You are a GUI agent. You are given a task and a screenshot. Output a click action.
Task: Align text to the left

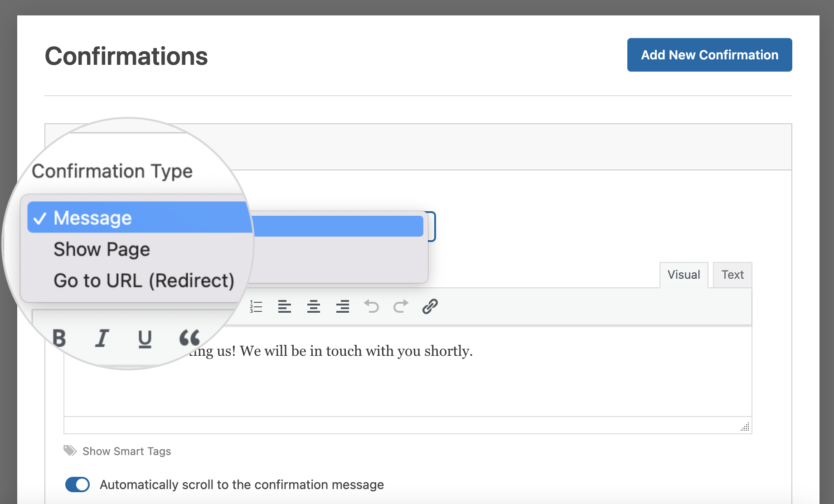285,307
